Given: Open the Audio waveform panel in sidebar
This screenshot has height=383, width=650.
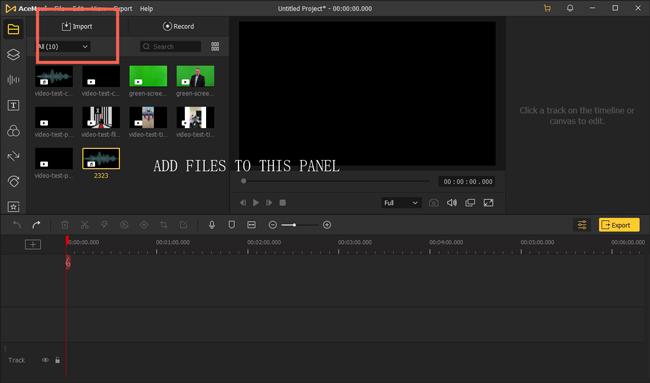Looking at the screenshot, I should [13, 80].
